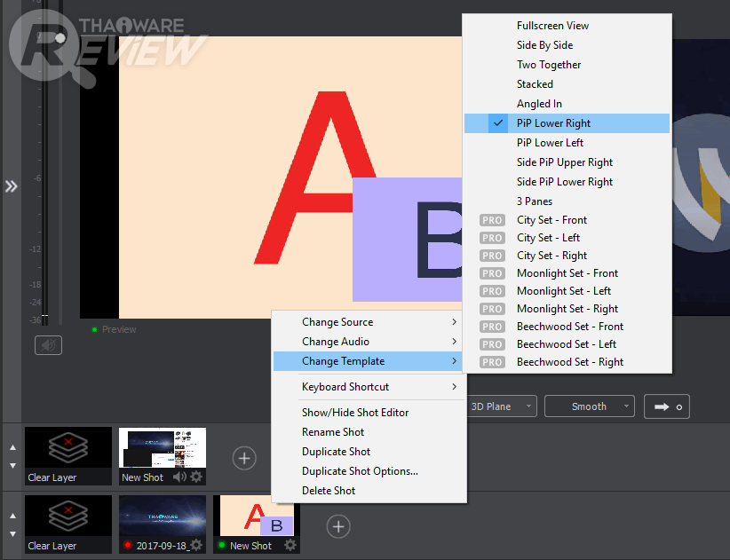Screen dimensions: 730x560
Task: Move upper layer up with arrow
Action: pos(12,449)
